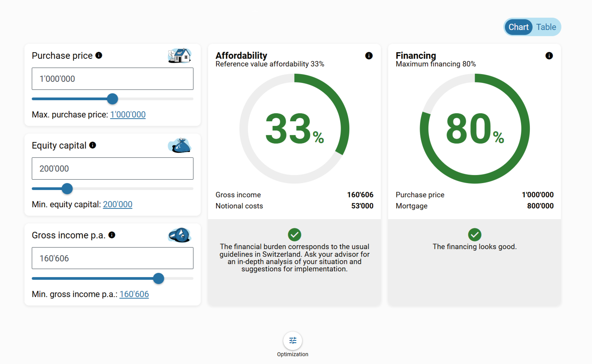Click the Max. purchase price 1'000'000 link
This screenshot has width=592, height=364.
128,115
